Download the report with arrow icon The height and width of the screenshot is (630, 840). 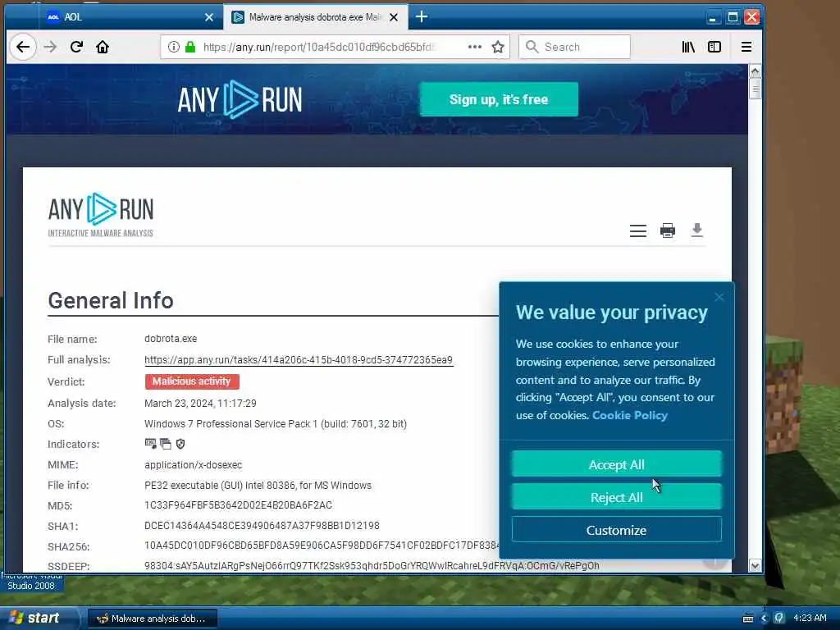tap(696, 231)
